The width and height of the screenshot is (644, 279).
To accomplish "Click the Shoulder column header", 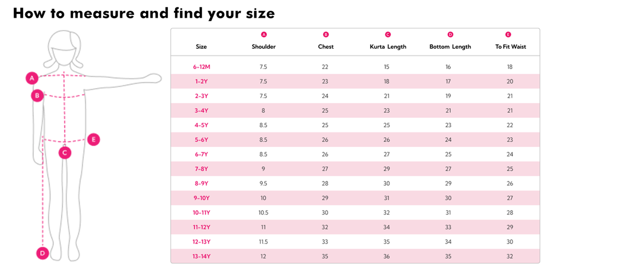I will (x=264, y=47).
